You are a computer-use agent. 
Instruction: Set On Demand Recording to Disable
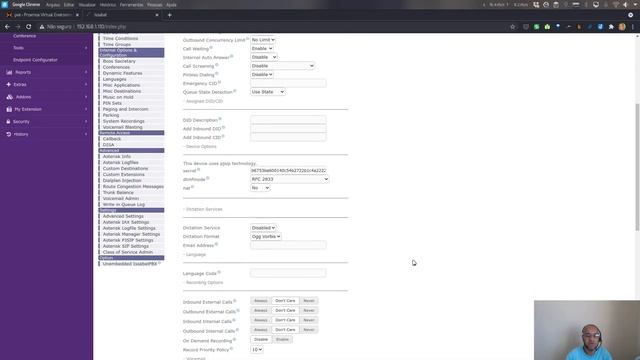pyautogui.click(x=261, y=340)
